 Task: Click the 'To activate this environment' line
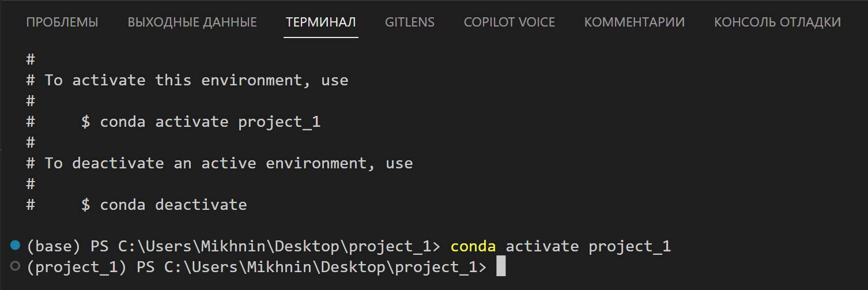(x=196, y=81)
